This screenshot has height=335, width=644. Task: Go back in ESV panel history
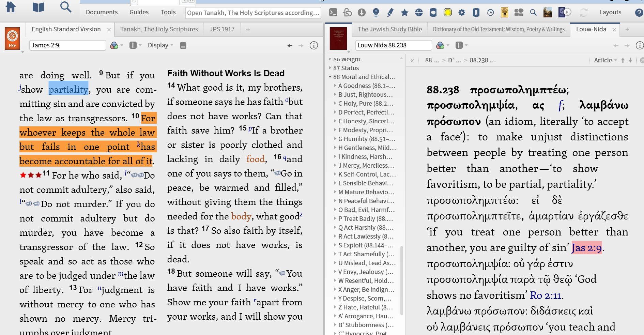click(290, 45)
